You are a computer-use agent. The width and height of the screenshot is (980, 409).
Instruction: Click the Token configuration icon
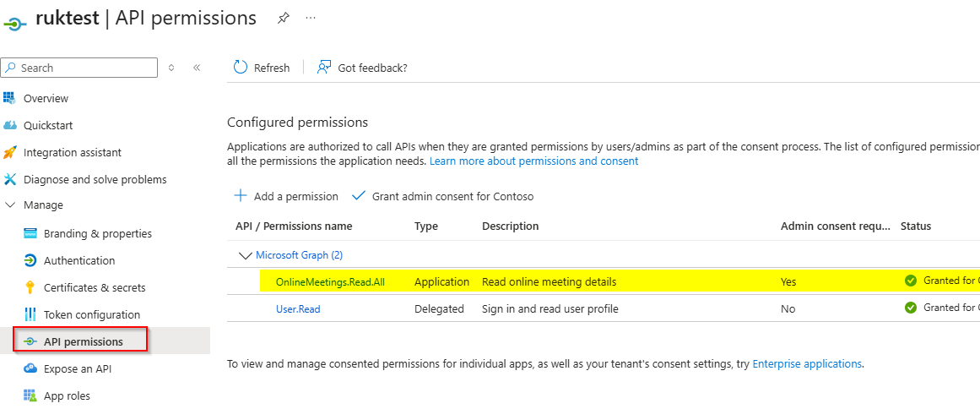tap(30, 314)
